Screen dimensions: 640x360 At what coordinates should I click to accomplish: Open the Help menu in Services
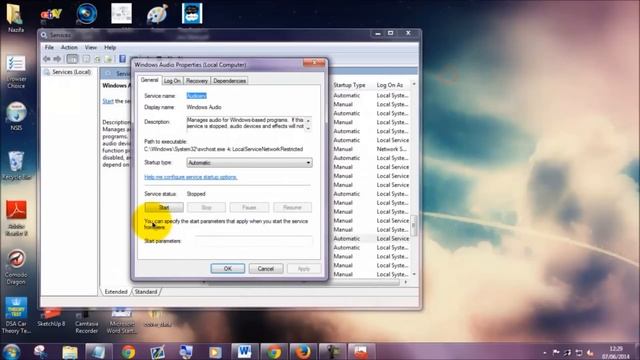click(110, 47)
